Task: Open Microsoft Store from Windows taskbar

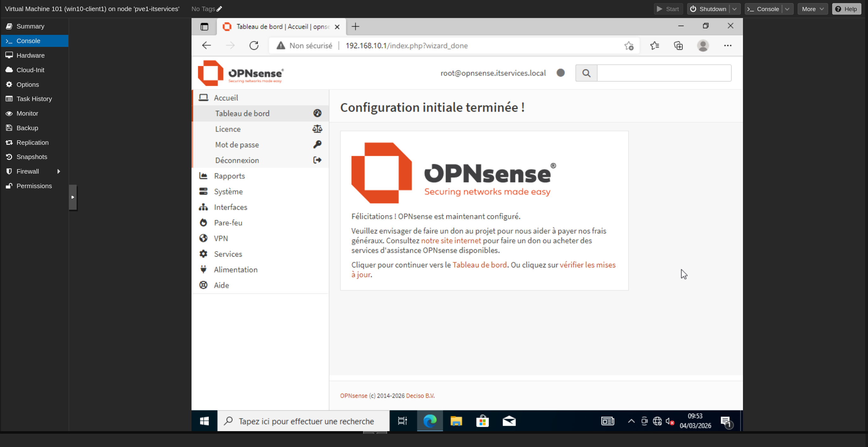Action: (482, 421)
